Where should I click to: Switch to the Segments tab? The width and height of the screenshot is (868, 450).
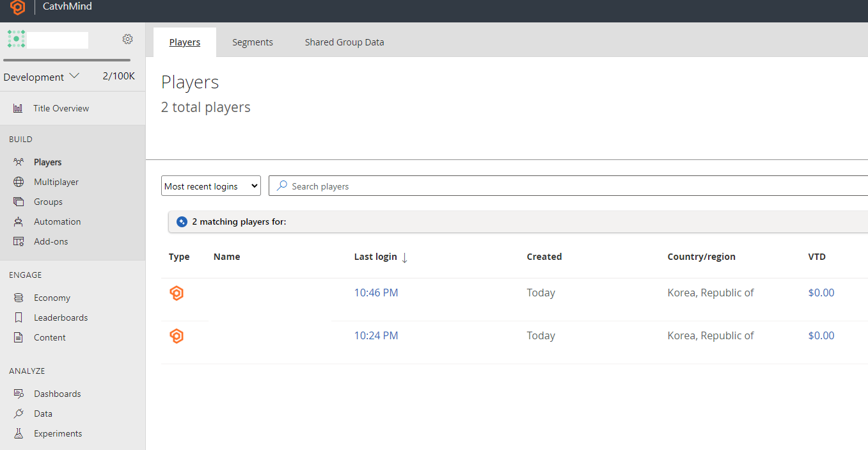pos(253,42)
